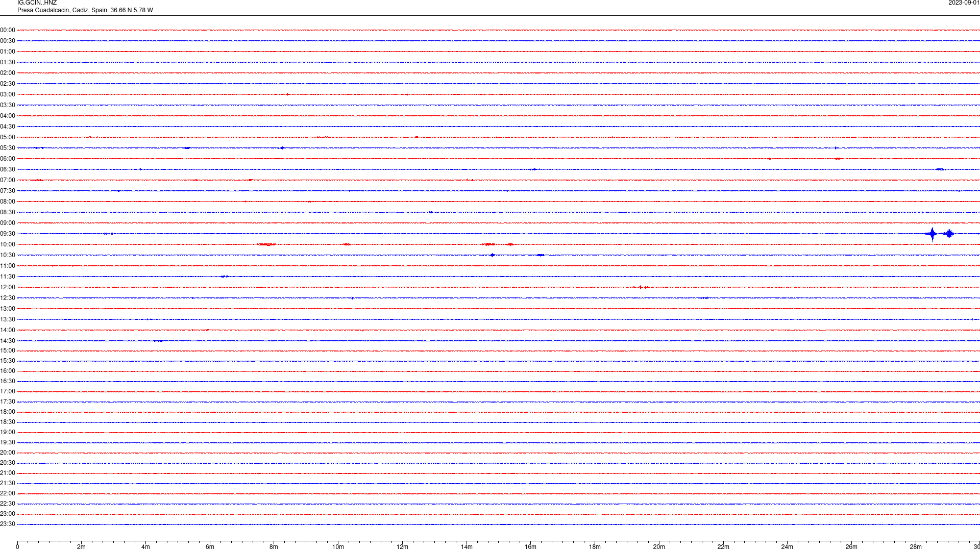Viewport: 980px width, 551px height.
Task: Click the red burst on the 10:00 trace near 15m
Action: coord(488,244)
